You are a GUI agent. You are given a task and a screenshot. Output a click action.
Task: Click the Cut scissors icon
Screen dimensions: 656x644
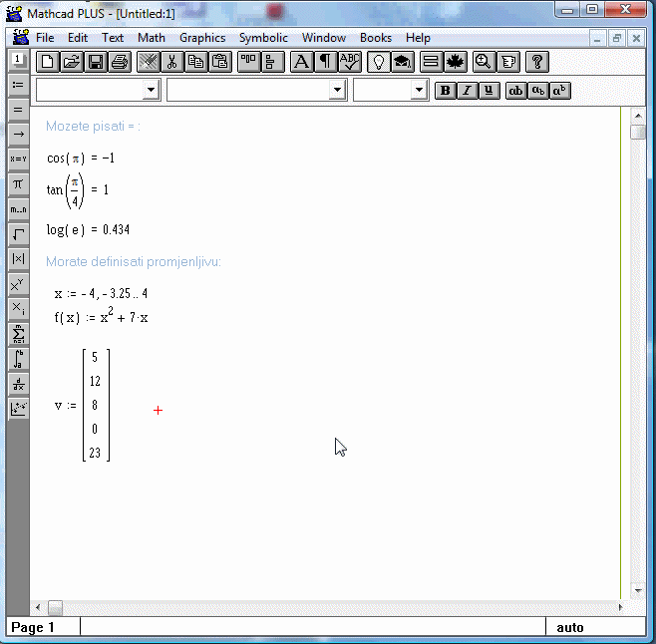tap(171, 62)
